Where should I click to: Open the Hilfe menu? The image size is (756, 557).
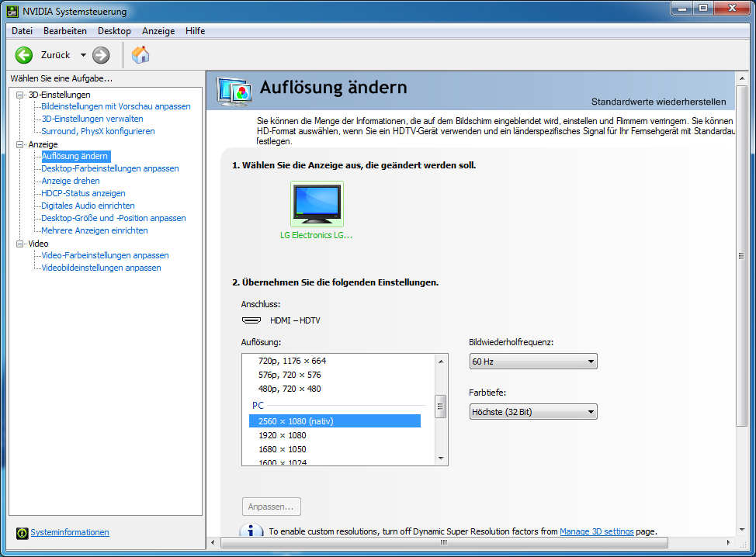(x=196, y=31)
